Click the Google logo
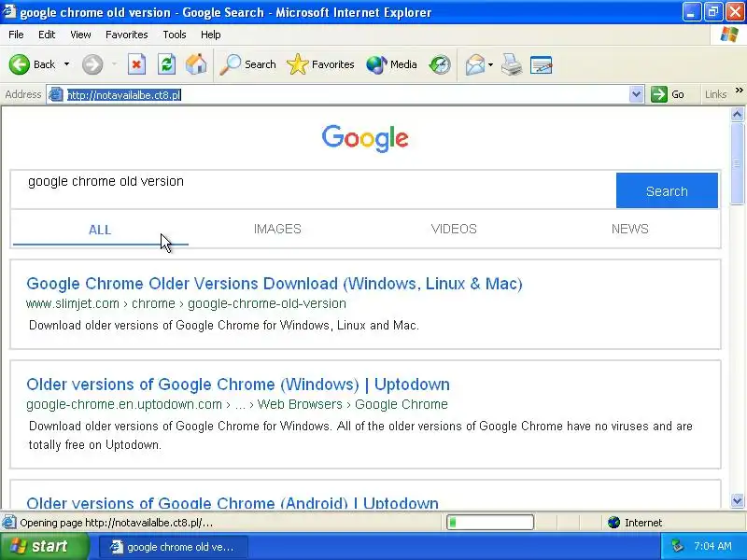The width and height of the screenshot is (747, 560). [x=365, y=138]
